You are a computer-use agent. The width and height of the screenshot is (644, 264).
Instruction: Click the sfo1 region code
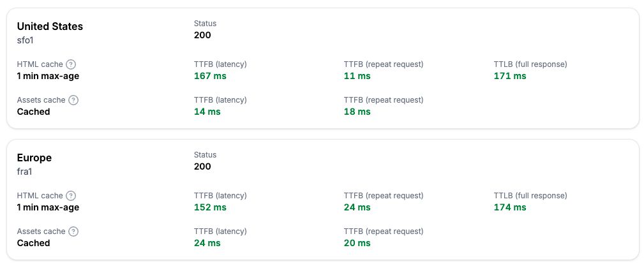tap(25, 40)
